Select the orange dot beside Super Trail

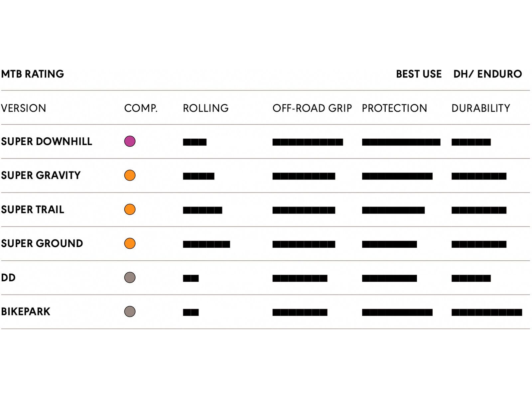click(130, 209)
